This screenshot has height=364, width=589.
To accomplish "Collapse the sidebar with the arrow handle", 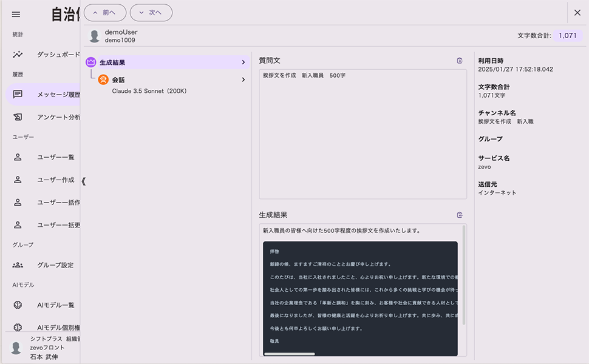I will click(83, 181).
